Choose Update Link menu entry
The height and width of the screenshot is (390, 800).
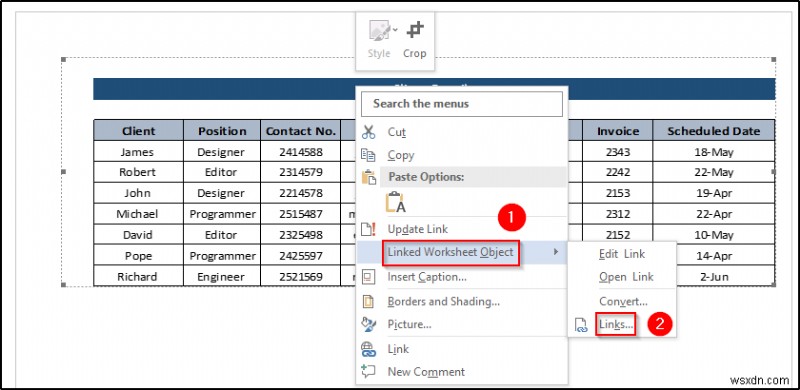417,229
